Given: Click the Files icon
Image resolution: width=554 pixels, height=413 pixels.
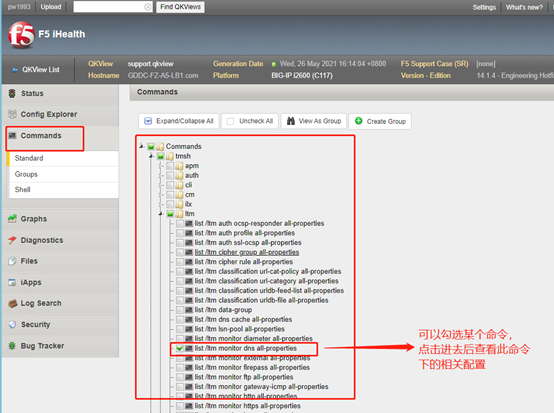Looking at the screenshot, I should tap(12, 261).
